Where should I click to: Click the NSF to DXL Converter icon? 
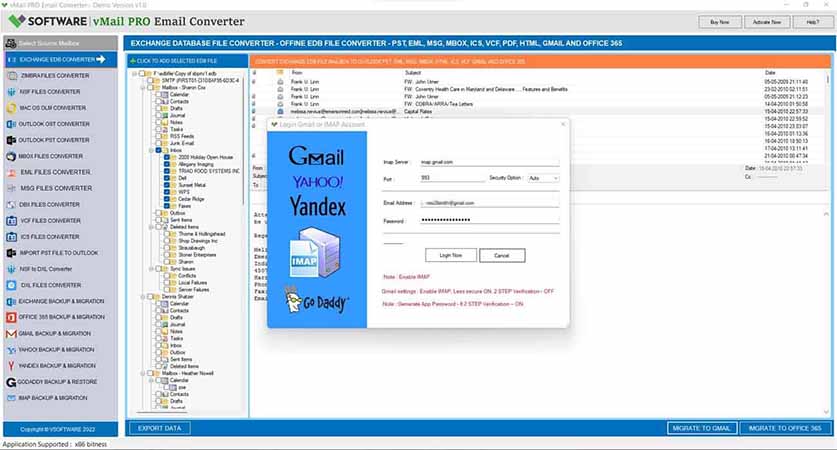(x=11, y=269)
